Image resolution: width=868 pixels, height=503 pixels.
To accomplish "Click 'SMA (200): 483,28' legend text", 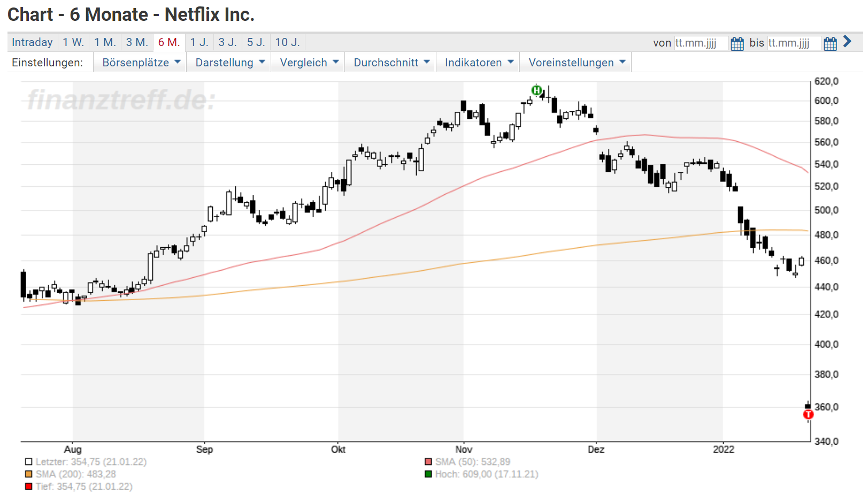I will (76, 474).
